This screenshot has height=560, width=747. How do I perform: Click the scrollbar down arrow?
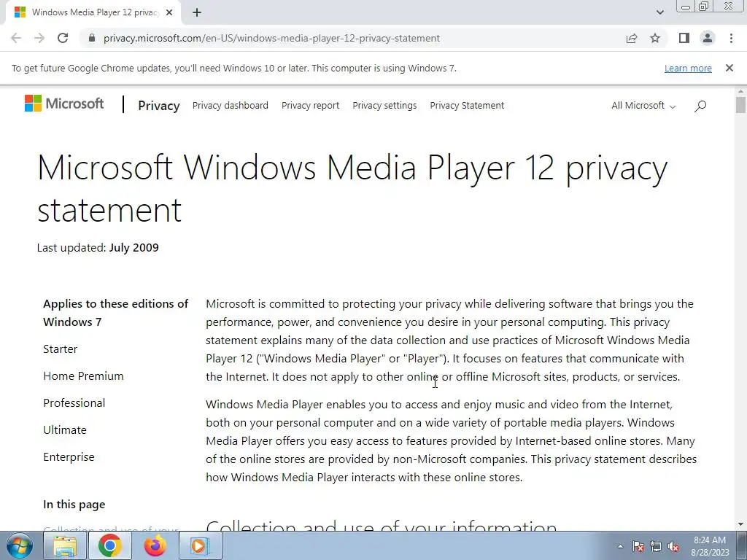(740, 524)
